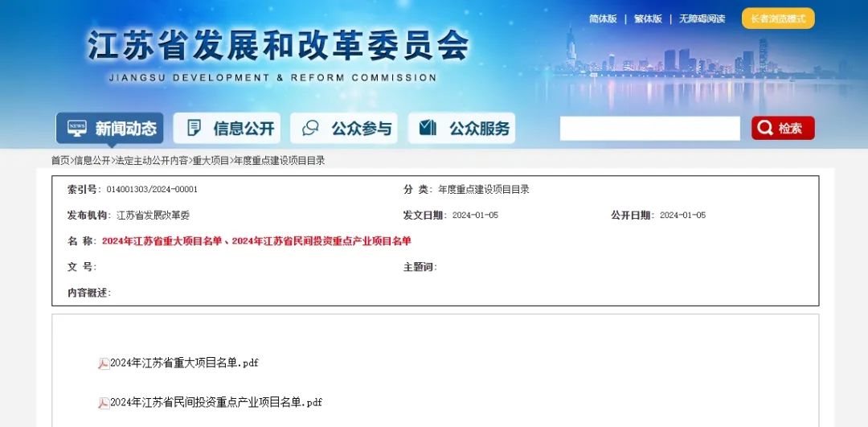Click the document icon beside 信息公开
868x427 pixels.
coord(194,129)
